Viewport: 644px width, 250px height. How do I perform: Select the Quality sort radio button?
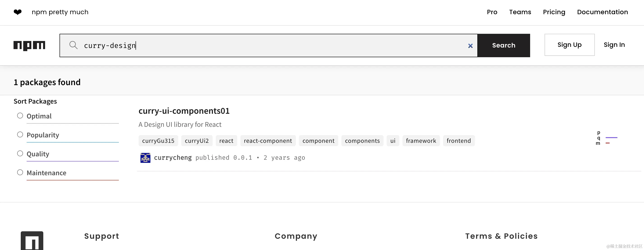pos(20,153)
